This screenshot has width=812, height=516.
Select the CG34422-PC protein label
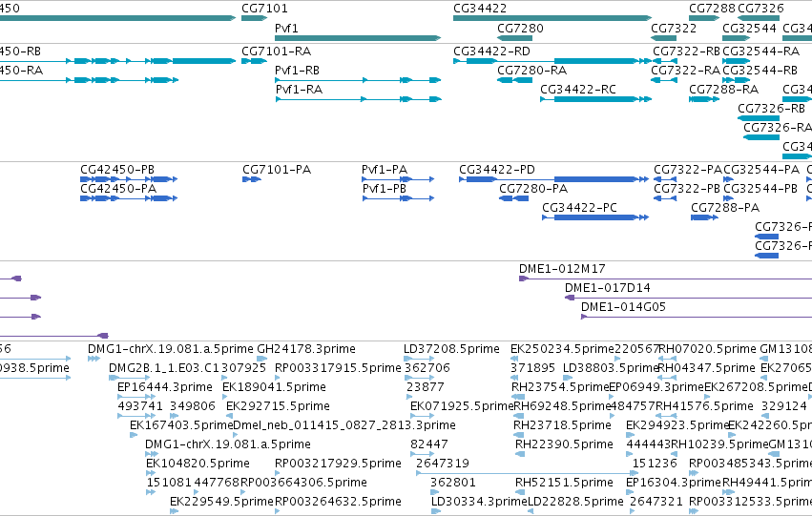(x=580, y=208)
